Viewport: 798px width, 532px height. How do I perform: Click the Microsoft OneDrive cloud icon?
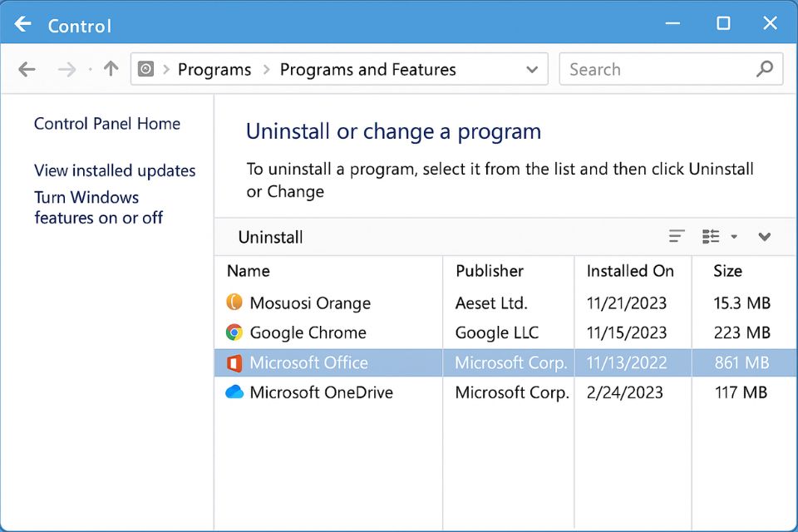234,392
